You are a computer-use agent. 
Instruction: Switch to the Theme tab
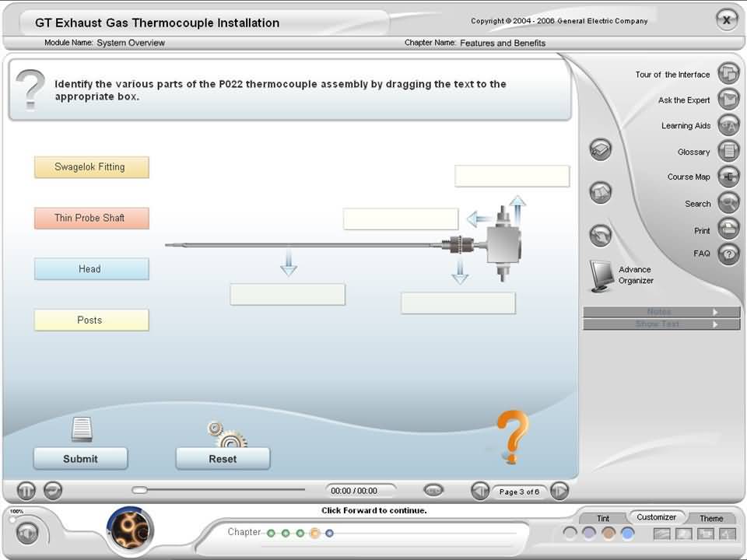(710, 518)
